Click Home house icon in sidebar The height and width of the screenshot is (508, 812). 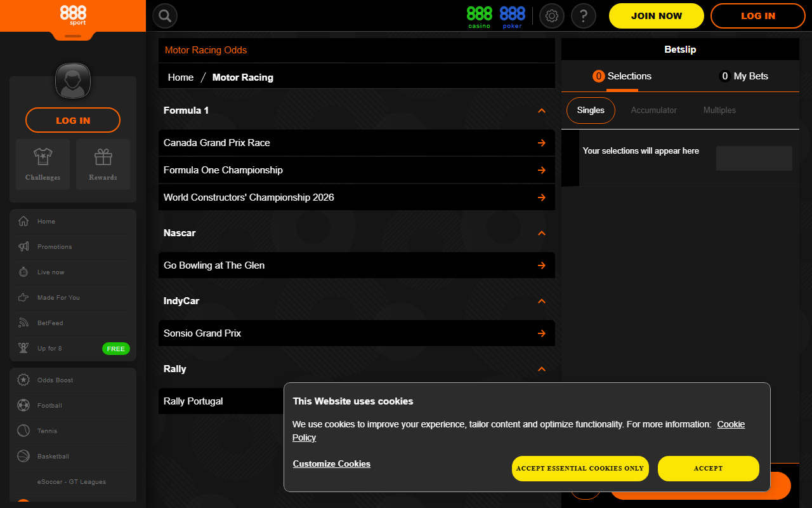[23, 222]
